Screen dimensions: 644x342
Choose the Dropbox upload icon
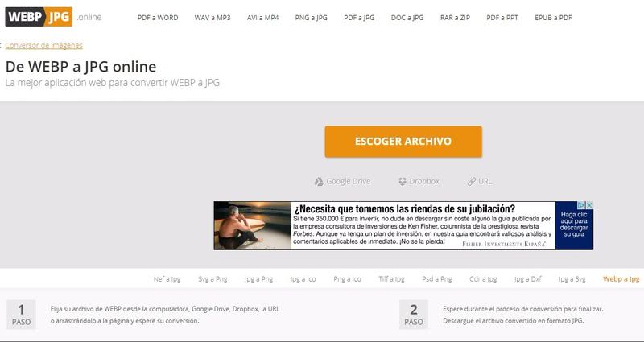402,182
